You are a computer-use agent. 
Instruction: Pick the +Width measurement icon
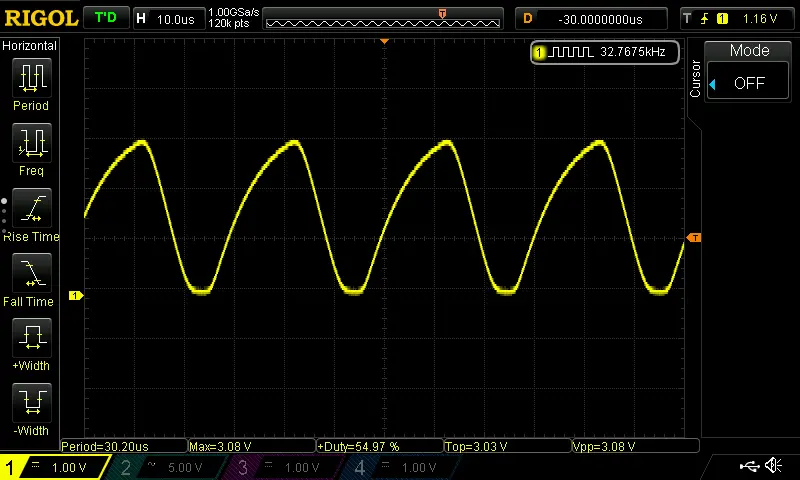(31, 338)
